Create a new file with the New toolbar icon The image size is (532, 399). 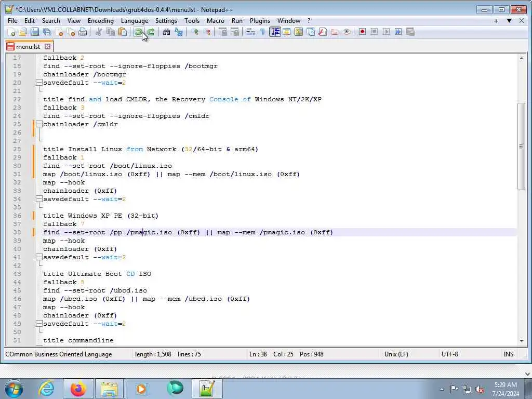(11, 32)
